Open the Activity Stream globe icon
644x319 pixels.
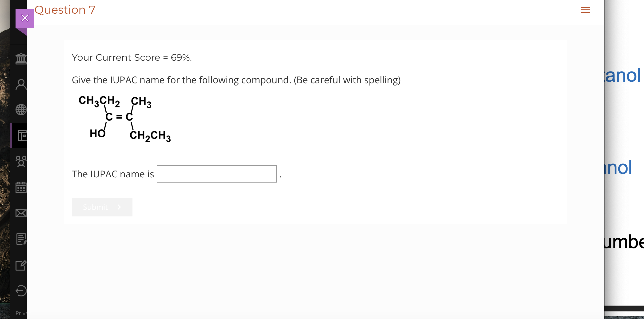pyautogui.click(x=21, y=110)
